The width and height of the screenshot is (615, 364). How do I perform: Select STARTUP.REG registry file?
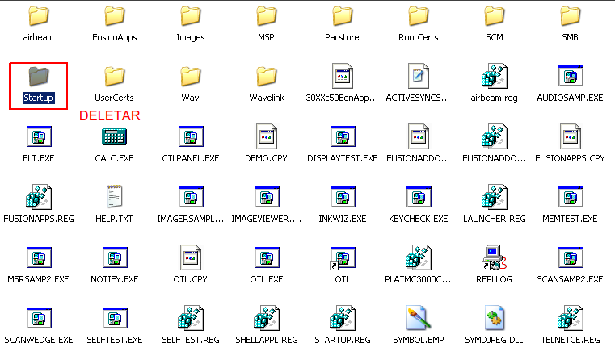point(343,318)
